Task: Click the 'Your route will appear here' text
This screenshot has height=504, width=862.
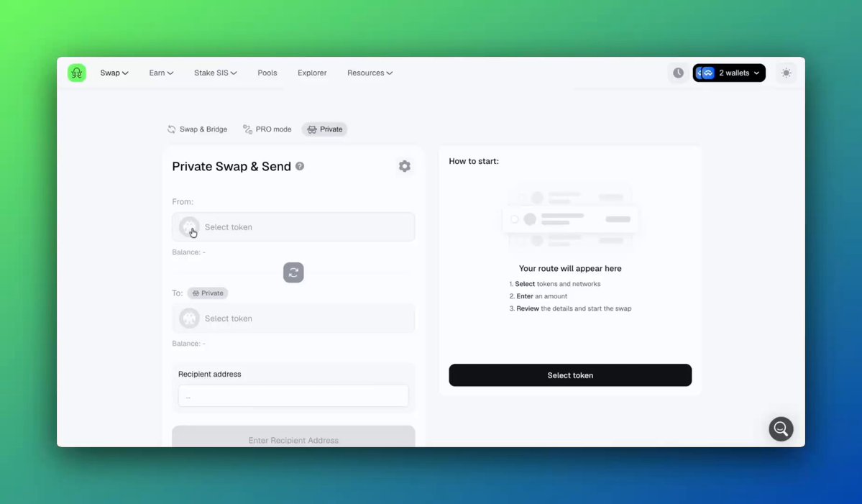Action: (570, 268)
